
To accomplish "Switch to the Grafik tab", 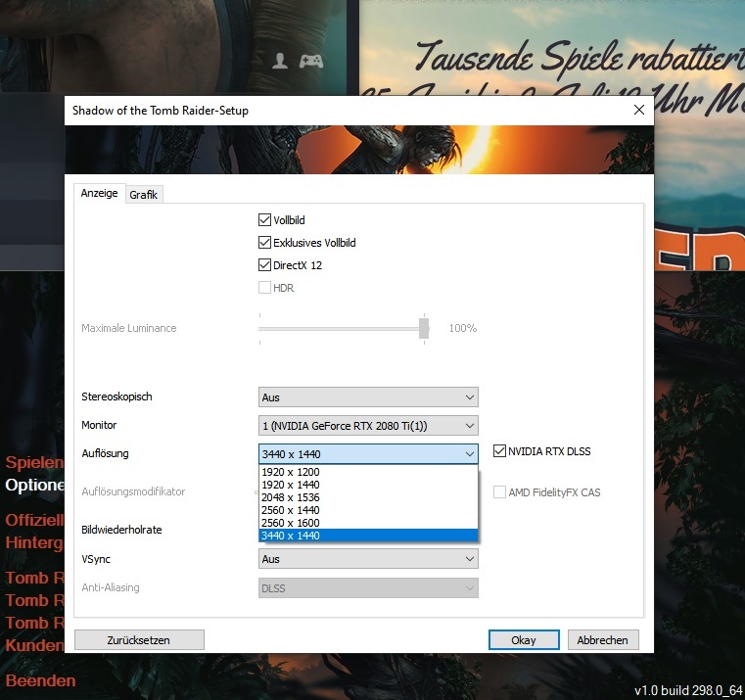I will (144, 195).
